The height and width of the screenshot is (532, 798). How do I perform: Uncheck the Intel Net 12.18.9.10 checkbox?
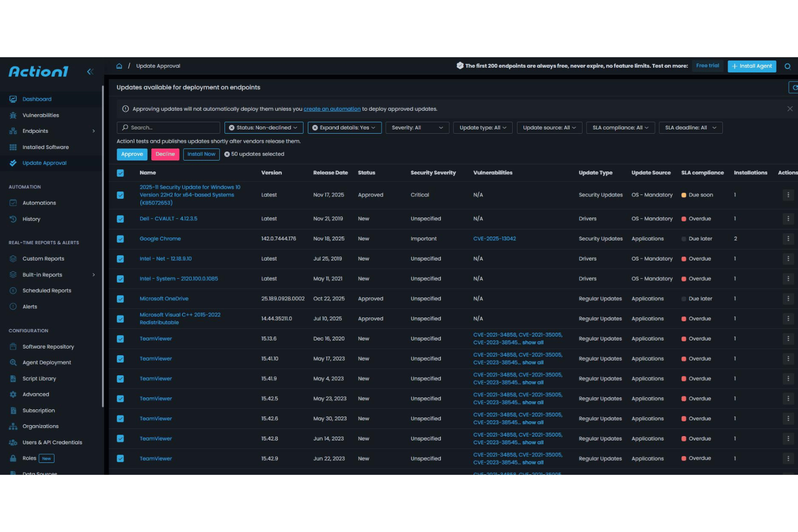[x=120, y=259]
